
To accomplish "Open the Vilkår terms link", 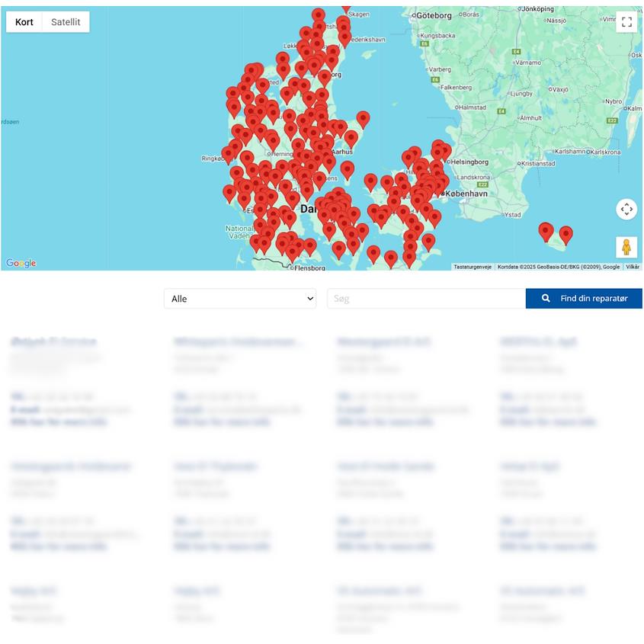I will 633,267.
